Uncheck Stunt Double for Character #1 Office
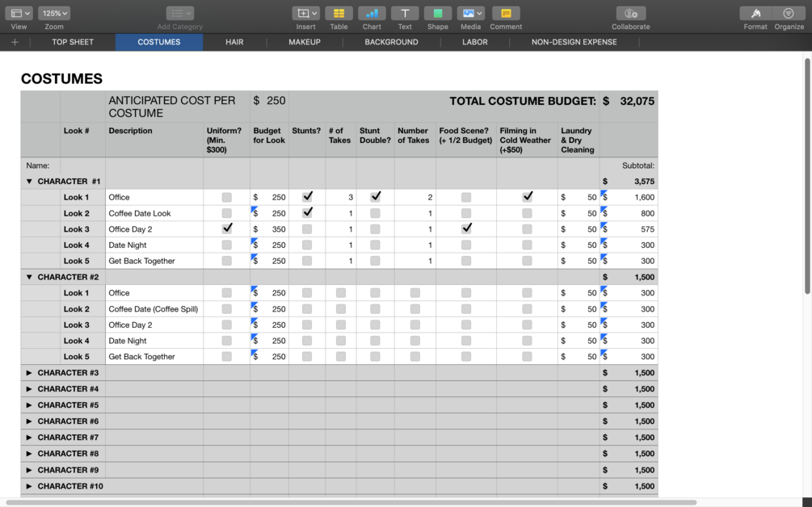 376,197
